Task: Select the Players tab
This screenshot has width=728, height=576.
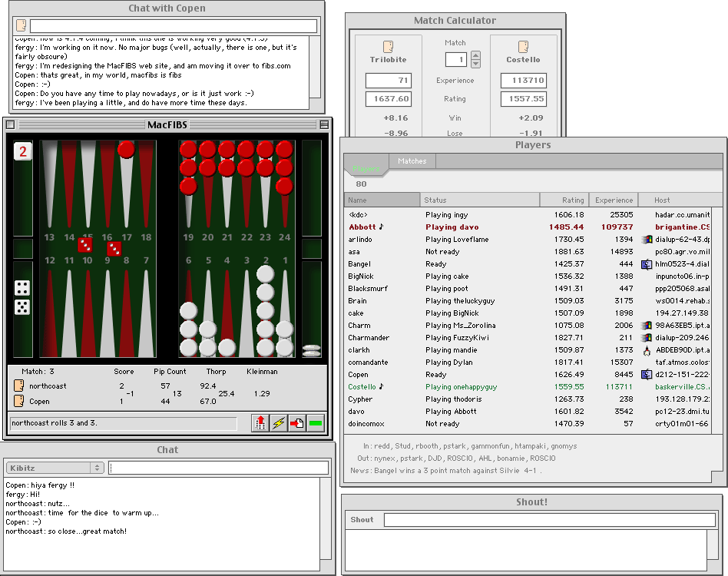Action: click(366, 168)
